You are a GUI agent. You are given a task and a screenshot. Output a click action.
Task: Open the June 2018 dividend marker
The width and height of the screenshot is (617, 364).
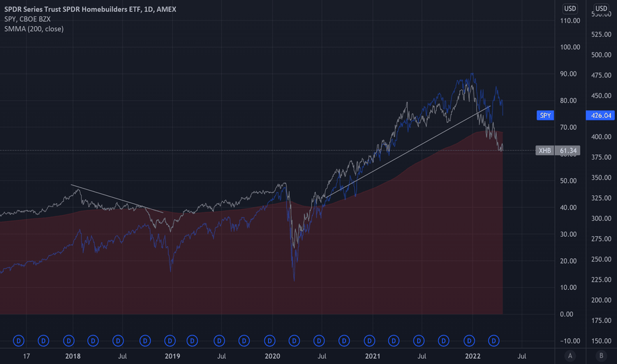(x=118, y=340)
